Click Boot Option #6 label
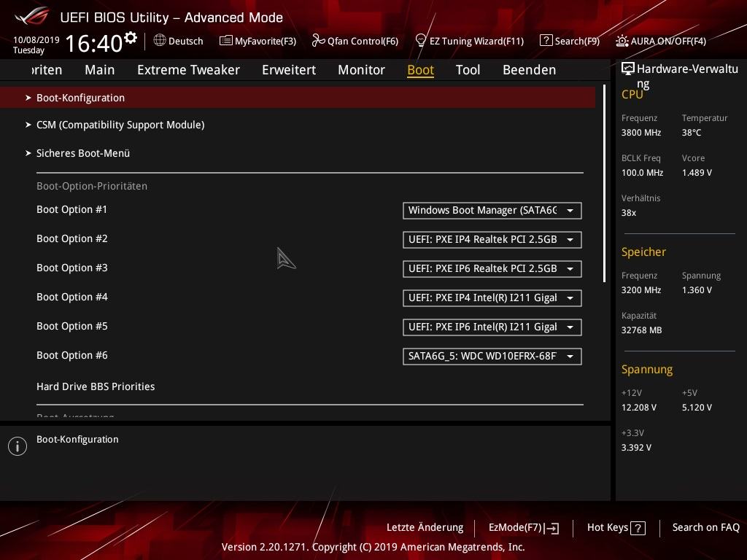The height and width of the screenshot is (560, 747). point(72,355)
